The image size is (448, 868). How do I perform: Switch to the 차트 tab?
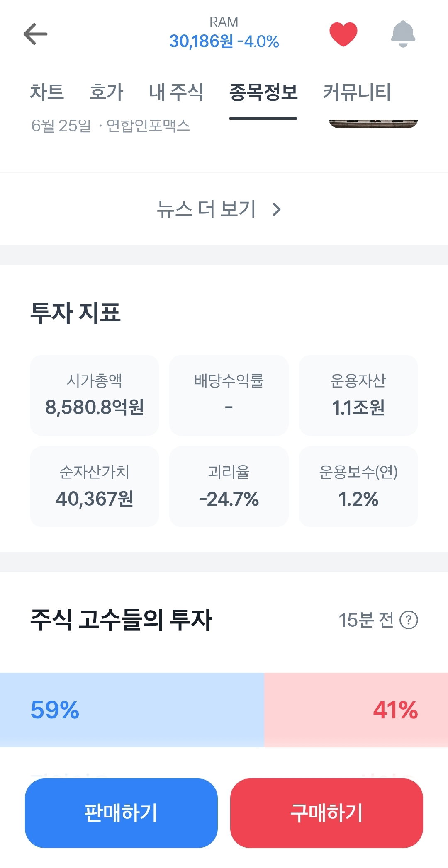47,92
